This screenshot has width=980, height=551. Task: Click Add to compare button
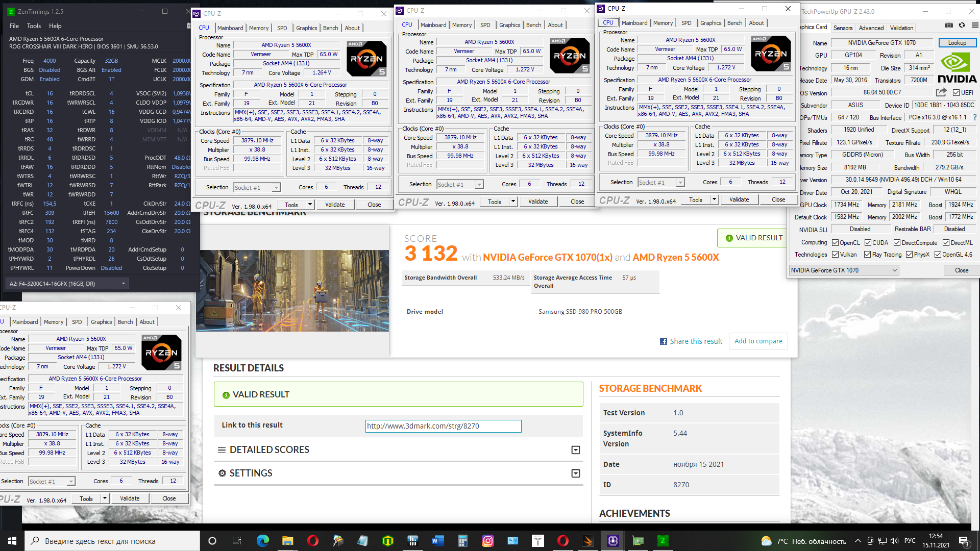coord(758,341)
